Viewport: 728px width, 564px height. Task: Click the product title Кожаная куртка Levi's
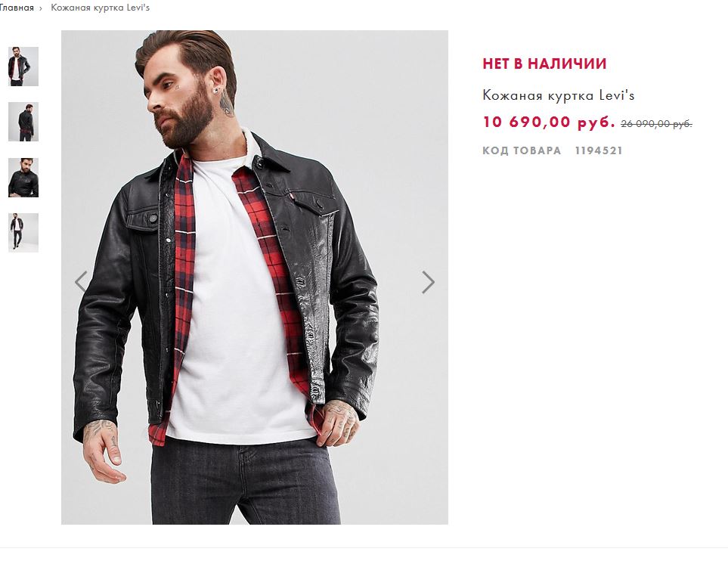tap(559, 95)
